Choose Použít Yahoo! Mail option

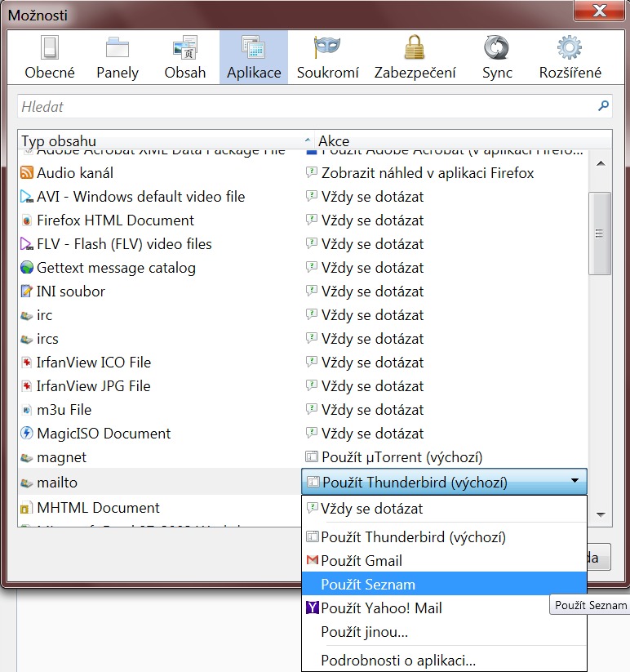[444, 607]
